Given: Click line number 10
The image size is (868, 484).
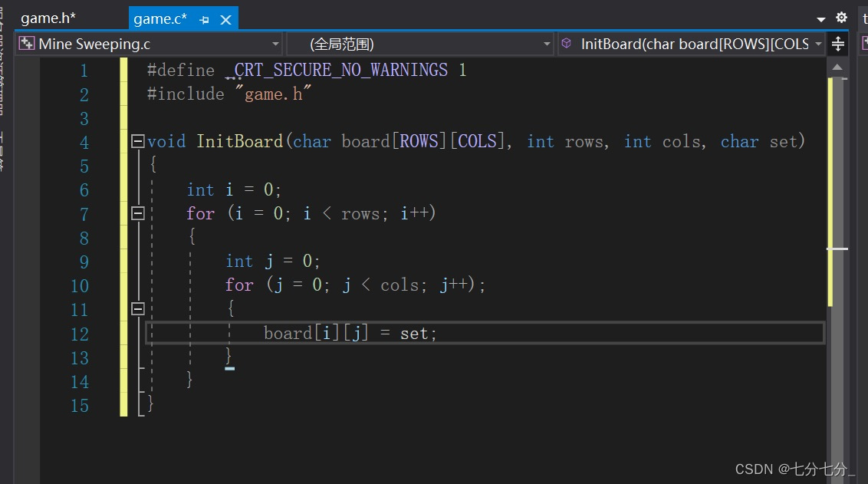Looking at the screenshot, I should 80,286.
